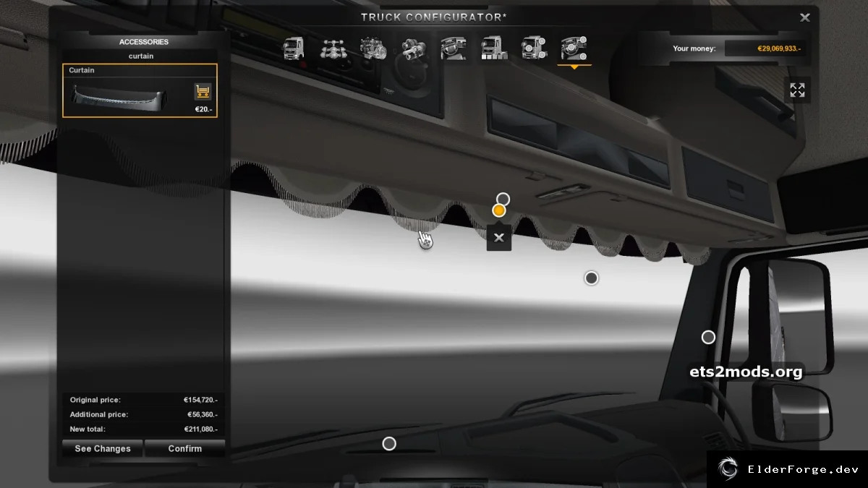
Task: Toggle fullscreen preview with the expand icon
Action: click(x=797, y=90)
